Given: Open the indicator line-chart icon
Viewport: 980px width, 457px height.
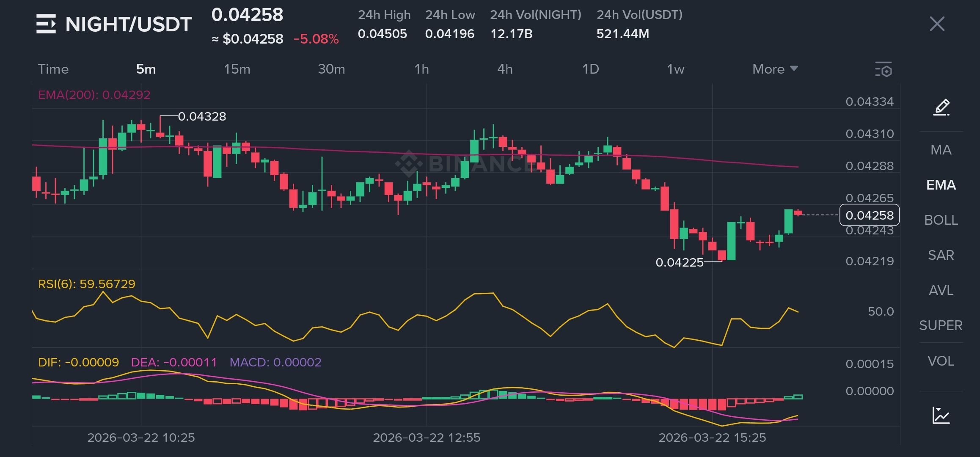Looking at the screenshot, I should tap(941, 415).
